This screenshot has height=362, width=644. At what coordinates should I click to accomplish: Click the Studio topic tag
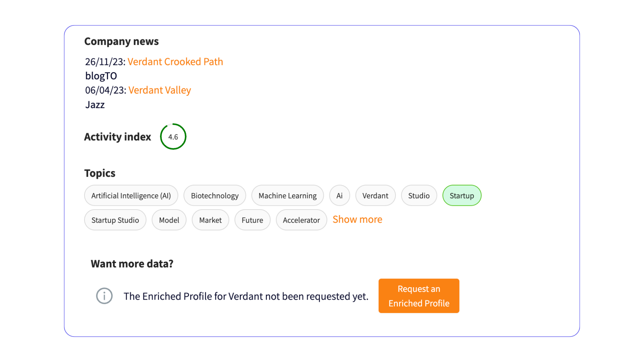[x=418, y=195]
